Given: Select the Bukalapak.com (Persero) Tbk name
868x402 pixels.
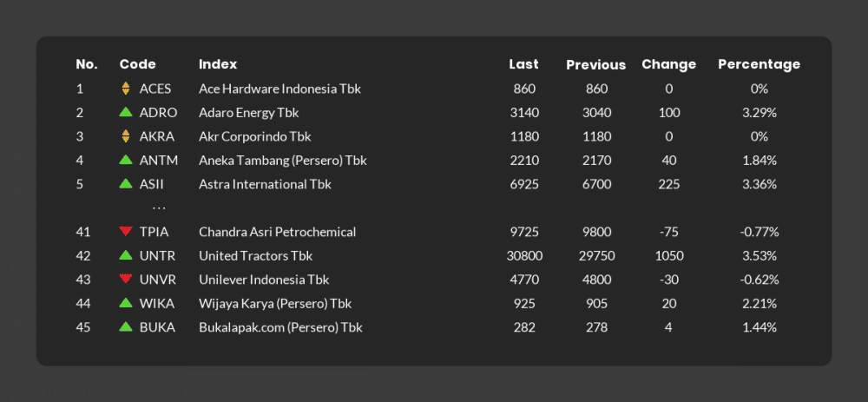Looking at the screenshot, I should tap(280, 327).
